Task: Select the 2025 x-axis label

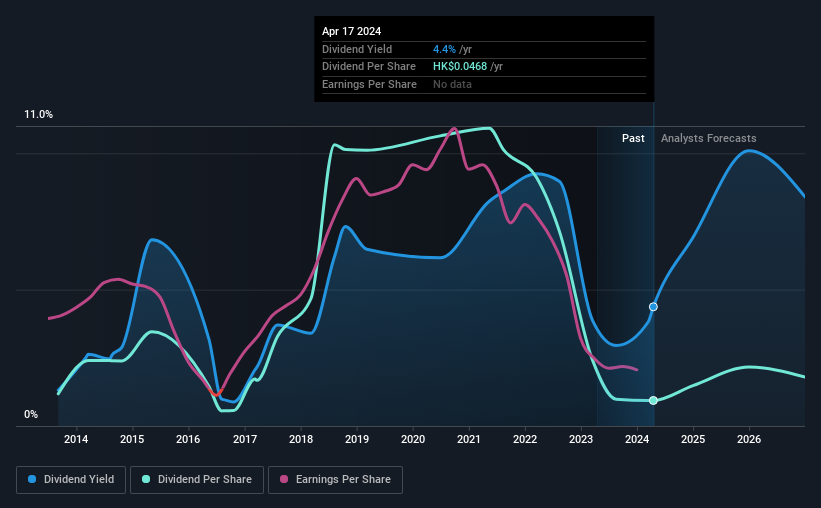Action: tap(693, 439)
